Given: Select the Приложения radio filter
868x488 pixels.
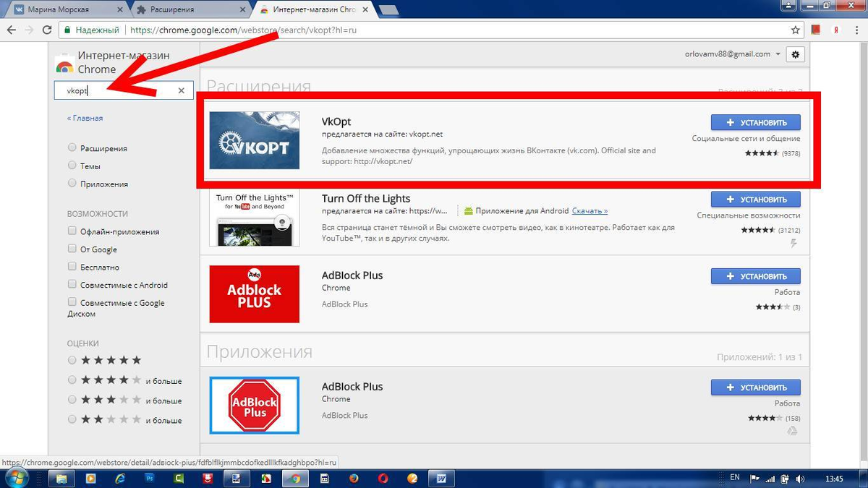Looking at the screenshot, I should point(72,184).
